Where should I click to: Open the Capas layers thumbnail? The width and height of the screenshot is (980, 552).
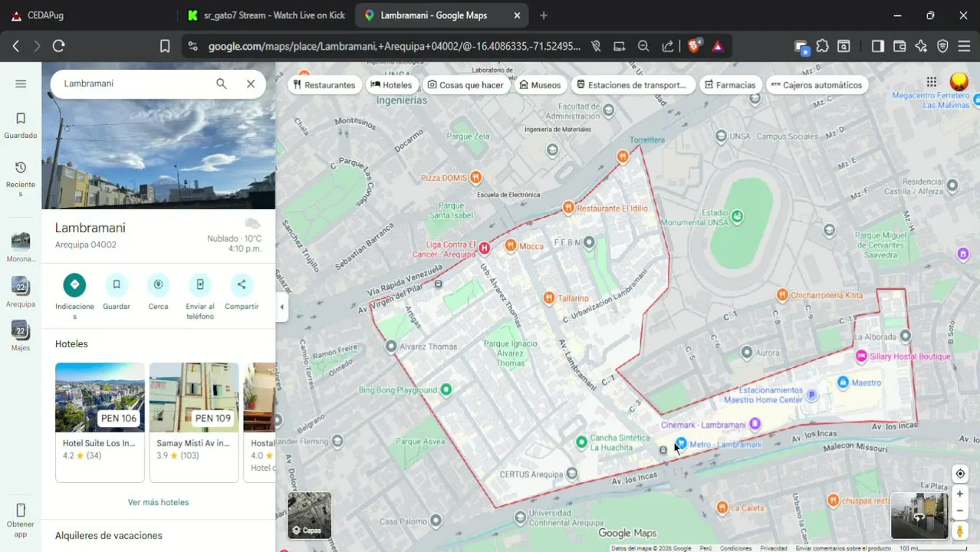coord(310,515)
